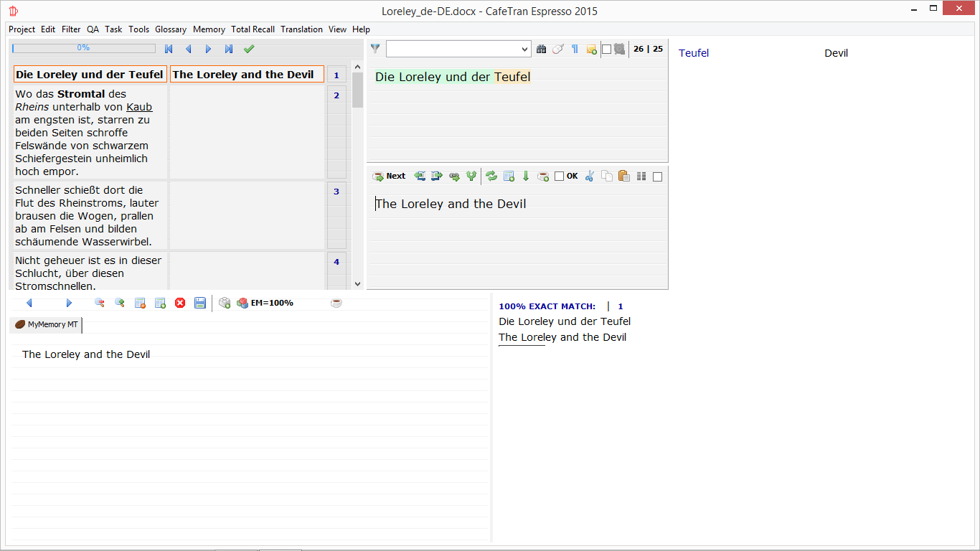Toggle the checkbox next to the filter toolbar
Screen dimensions: 980x551
pyautogui.click(x=606, y=50)
